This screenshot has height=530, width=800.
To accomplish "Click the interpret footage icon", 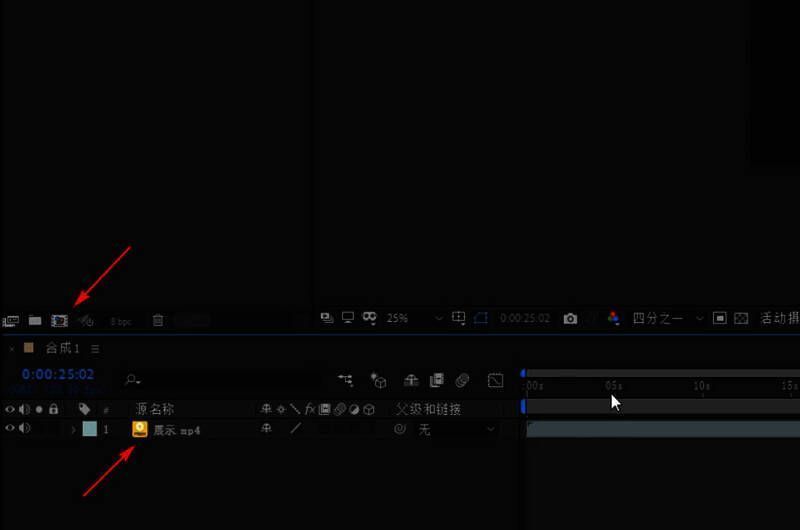I will [x=11, y=320].
